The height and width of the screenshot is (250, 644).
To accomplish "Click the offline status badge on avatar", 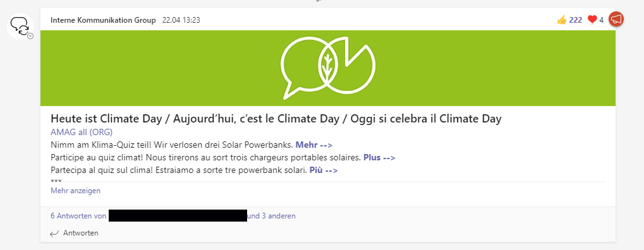I will pyautogui.click(x=30, y=36).
